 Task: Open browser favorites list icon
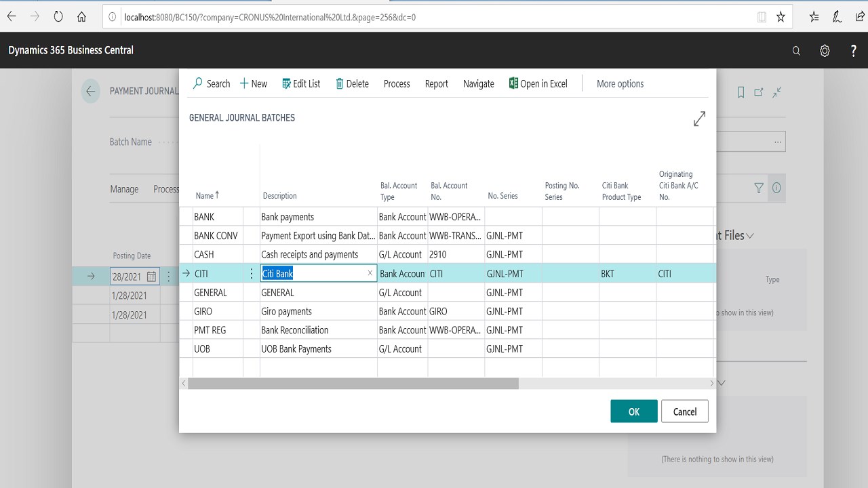click(814, 17)
